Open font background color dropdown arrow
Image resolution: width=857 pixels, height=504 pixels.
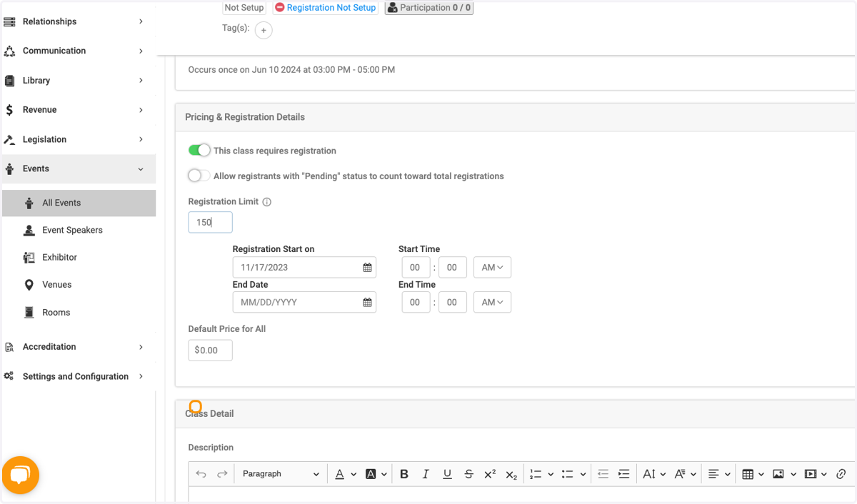[x=384, y=475]
